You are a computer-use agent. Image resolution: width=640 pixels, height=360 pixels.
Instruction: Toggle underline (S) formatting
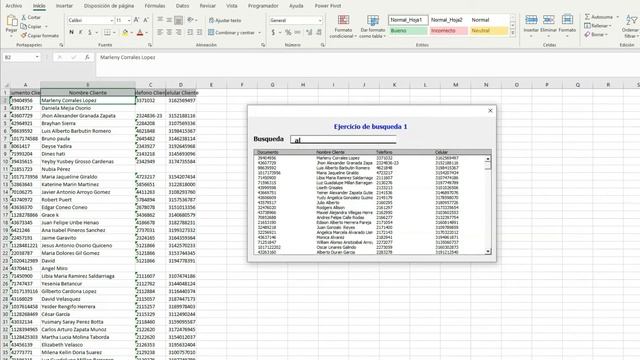click(x=89, y=32)
